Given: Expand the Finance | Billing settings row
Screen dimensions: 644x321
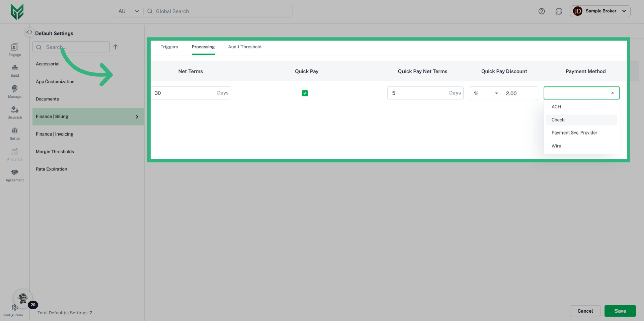Looking at the screenshot, I should pos(137,116).
